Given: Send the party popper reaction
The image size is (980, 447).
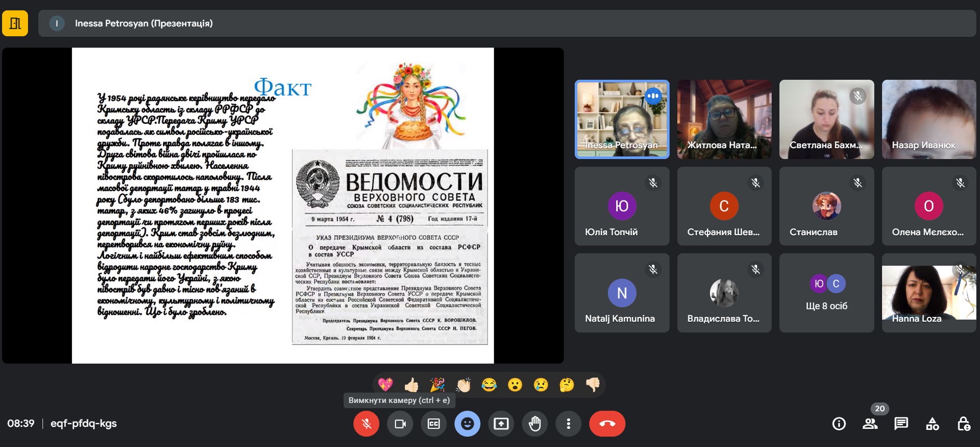Looking at the screenshot, I should tap(437, 385).
